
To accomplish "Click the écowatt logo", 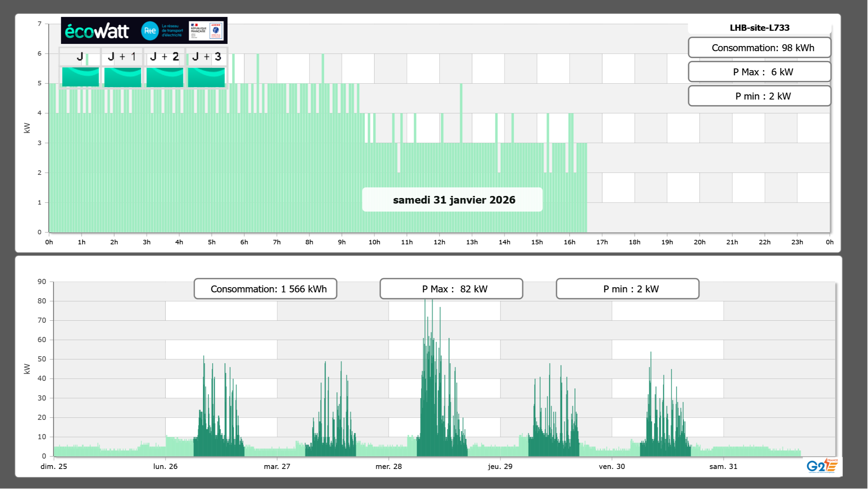I will (x=97, y=31).
